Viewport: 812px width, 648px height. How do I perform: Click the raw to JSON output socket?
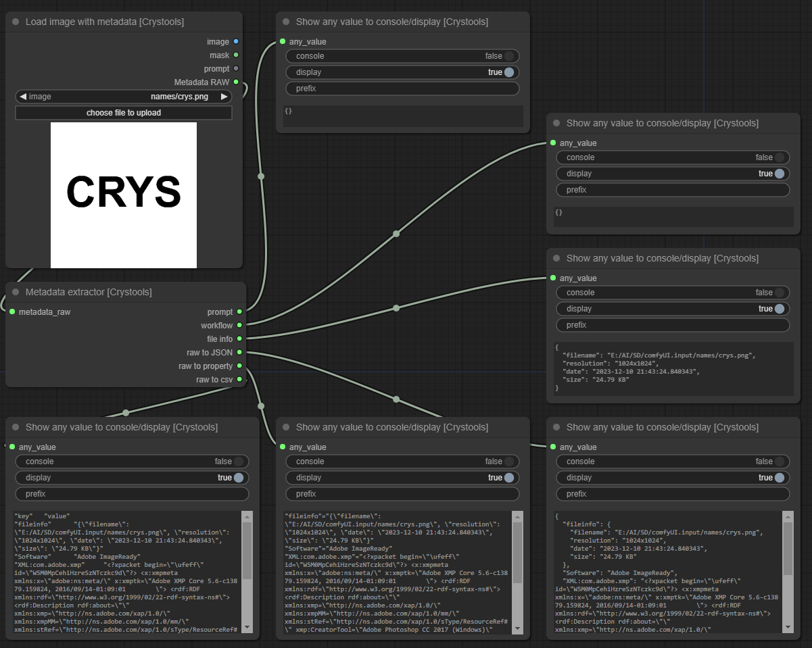(238, 352)
